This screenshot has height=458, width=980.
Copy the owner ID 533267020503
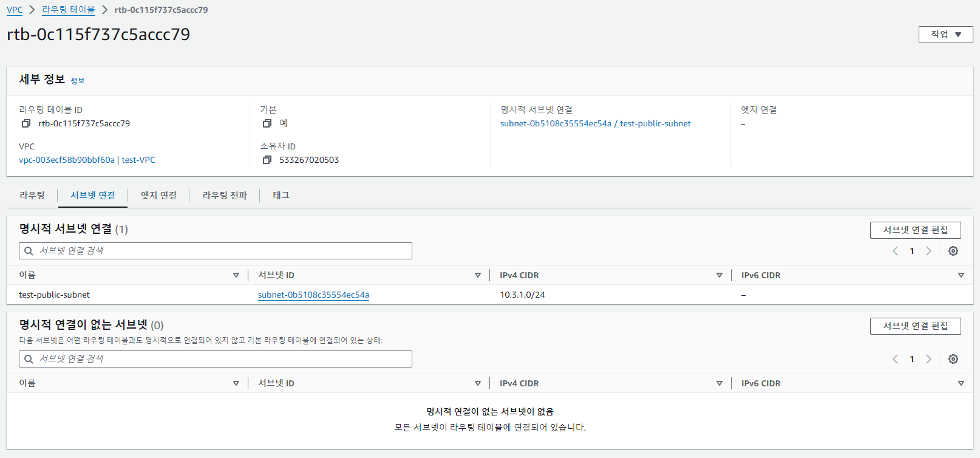click(267, 160)
